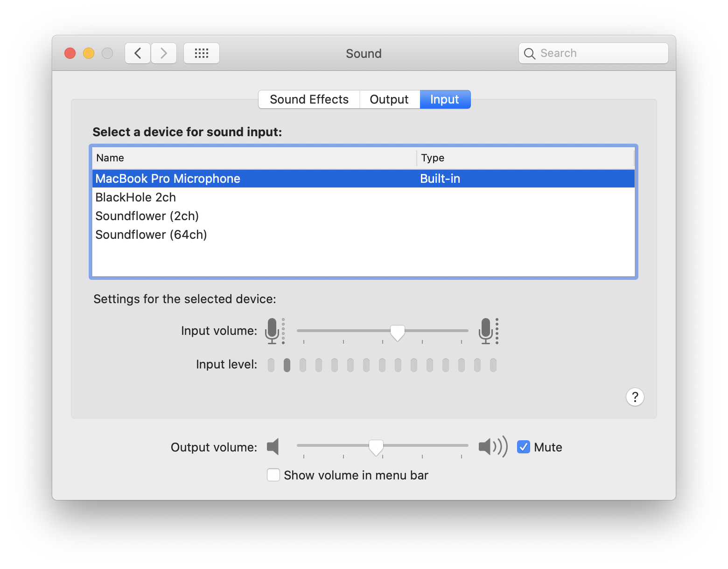
Task: Adjust the Output volume slider thumb
Action: 376,447
